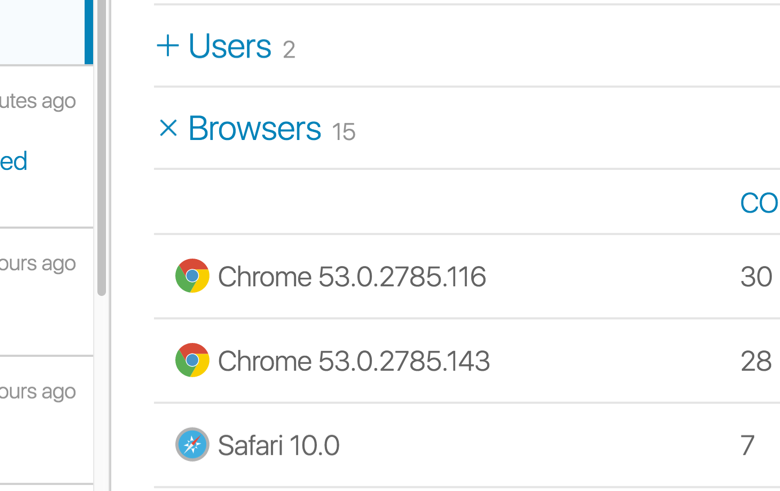
Task: Expand the Users section plus icon
Action: point(168,46)
